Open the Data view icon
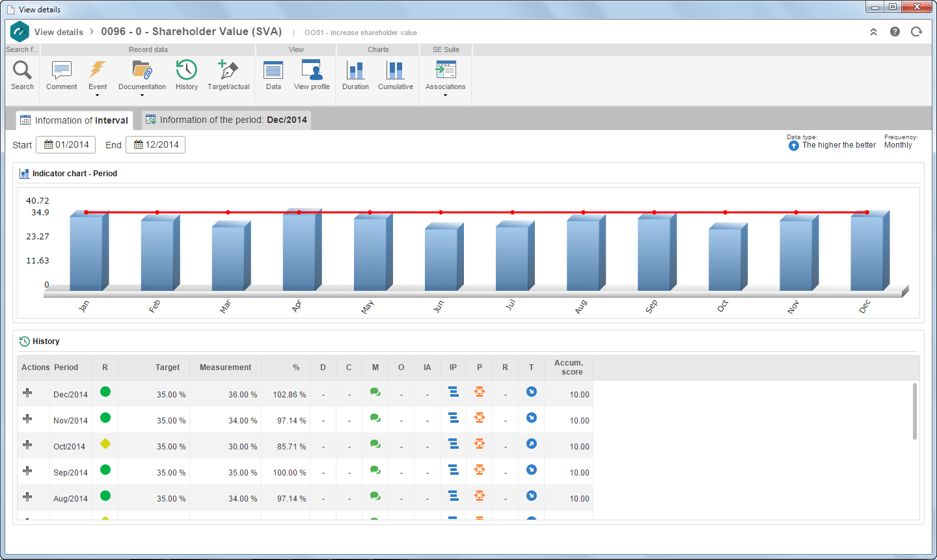 click(x=273, y=70)
